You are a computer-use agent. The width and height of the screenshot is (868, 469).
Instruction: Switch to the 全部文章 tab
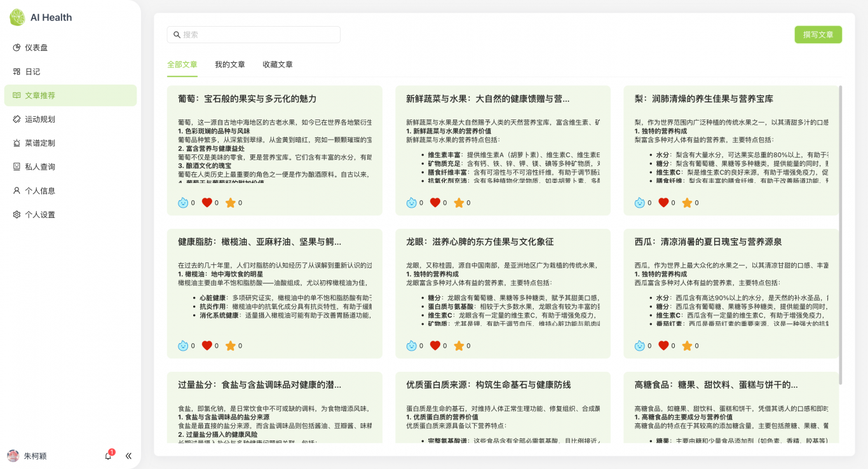[182, 65]
